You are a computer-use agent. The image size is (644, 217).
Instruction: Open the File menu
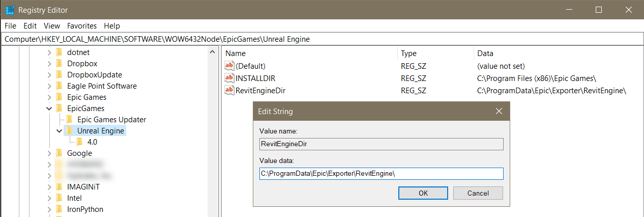(10, 26)
